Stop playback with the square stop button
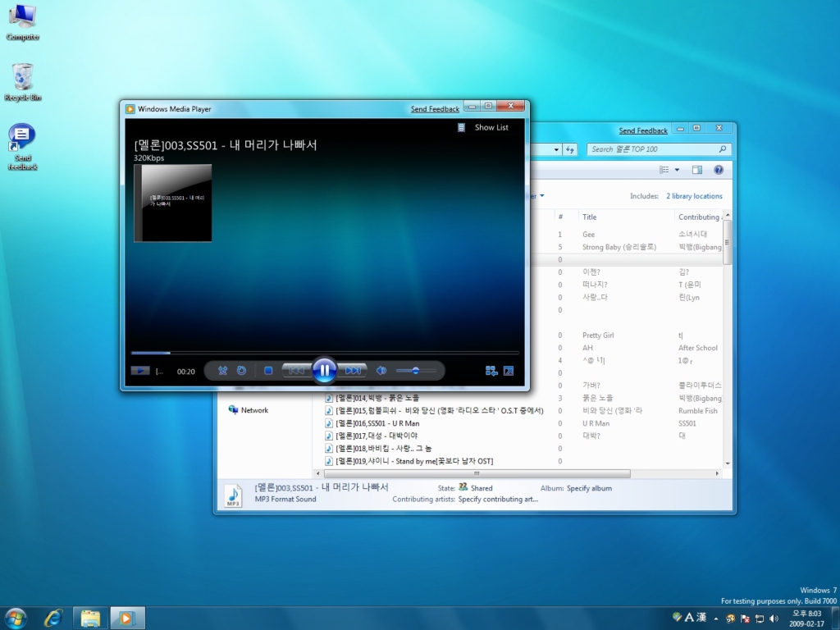The width and height of the screenshot is (840, 630). 268,370
